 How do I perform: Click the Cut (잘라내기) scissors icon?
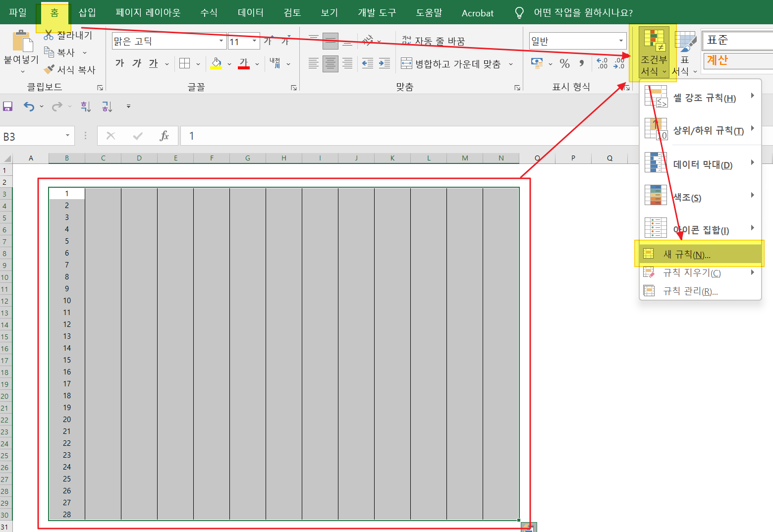[49, 35]
